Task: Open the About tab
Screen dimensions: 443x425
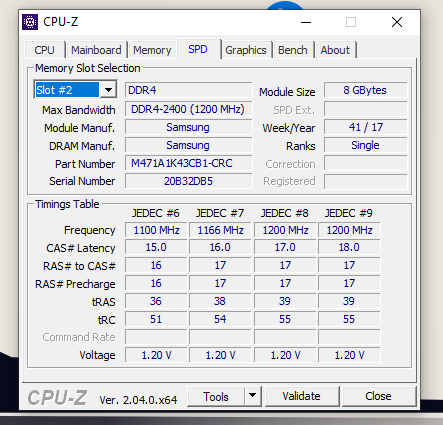Action: click(335, 50)
